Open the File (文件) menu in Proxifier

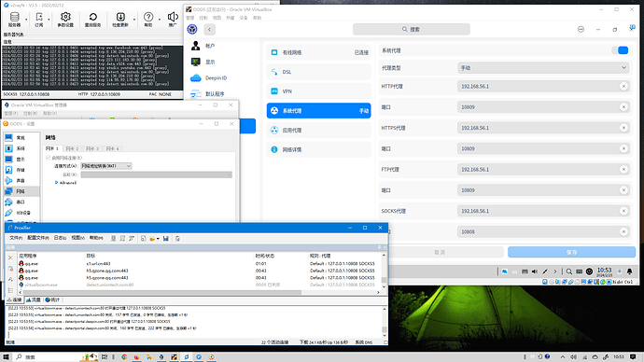[16, 238]
